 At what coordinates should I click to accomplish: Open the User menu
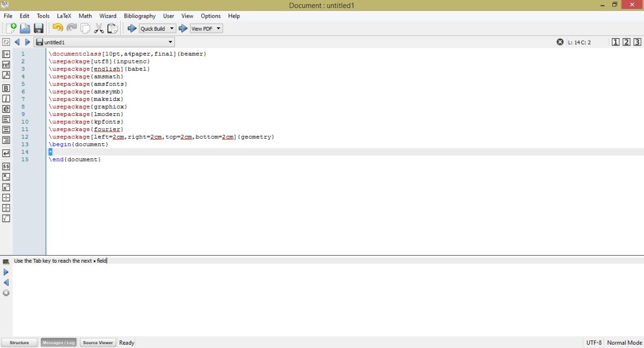(169, 16)
